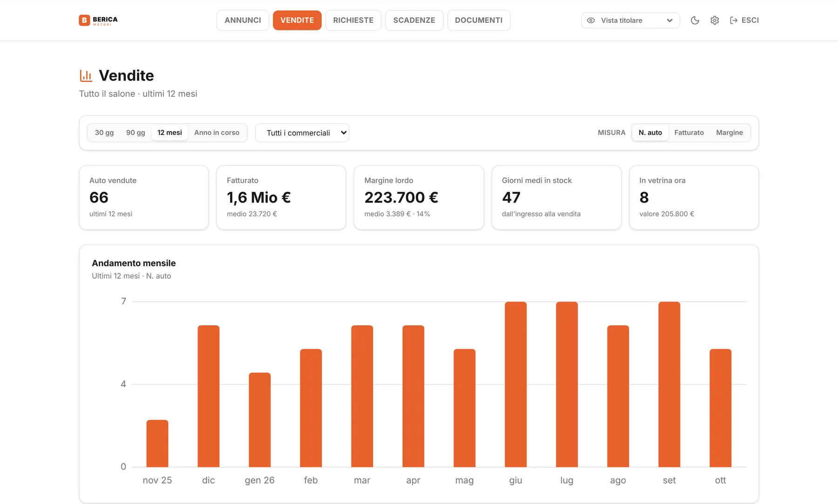Click the bar chart icon beside Vendite
This screenshot has height=504, width=838.
[86, 75]
